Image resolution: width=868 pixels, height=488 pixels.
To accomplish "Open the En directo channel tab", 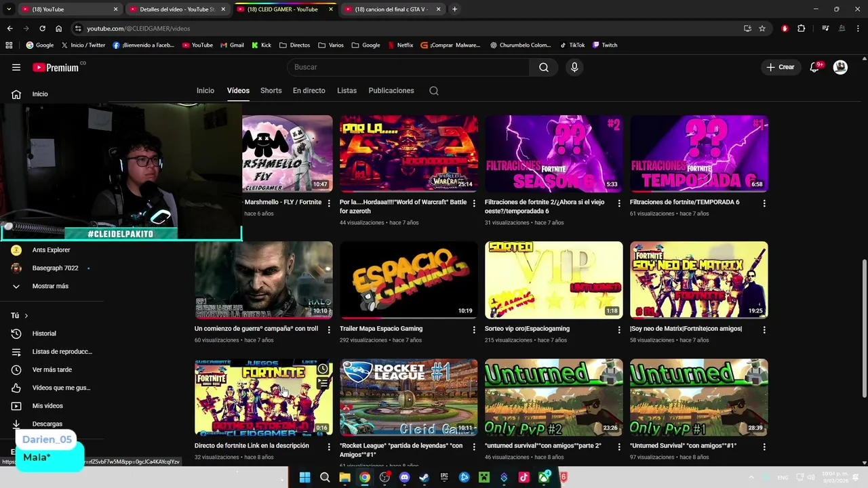I will tap(309, 91).
